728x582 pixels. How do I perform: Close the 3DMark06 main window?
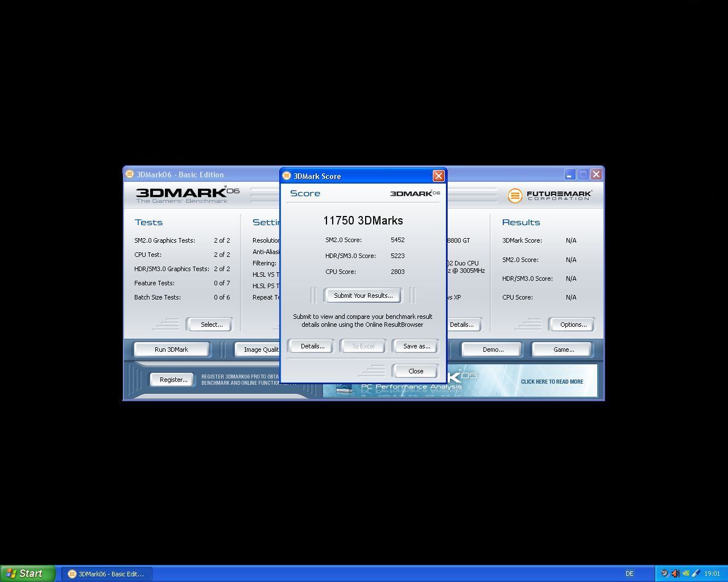(596, 174)
